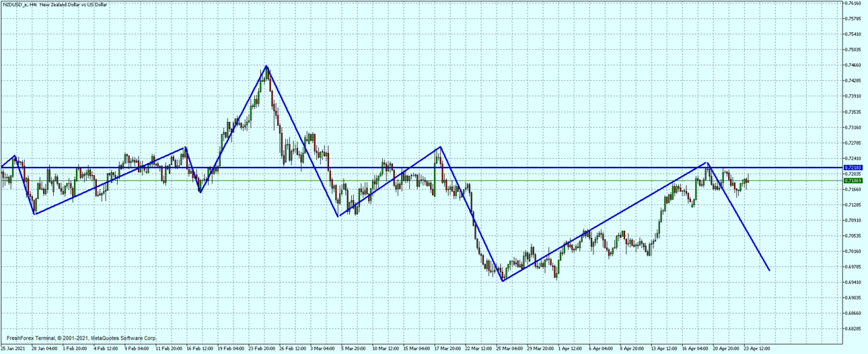Screen dimensions: 868x354
Task: Click the 26 Feb 12:00 time label
Action: coord(293,349)
